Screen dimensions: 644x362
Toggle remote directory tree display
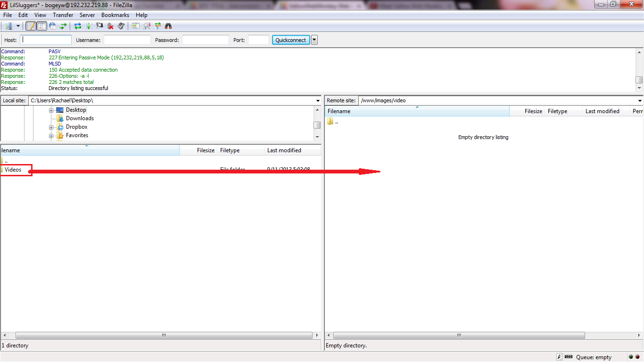point(52,26)
